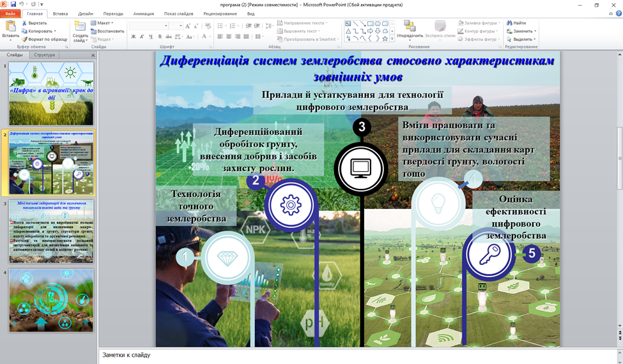Toggle bold (Ж) formatting
This screenshot has height=364, width=623.
click(x=134, y=36)
